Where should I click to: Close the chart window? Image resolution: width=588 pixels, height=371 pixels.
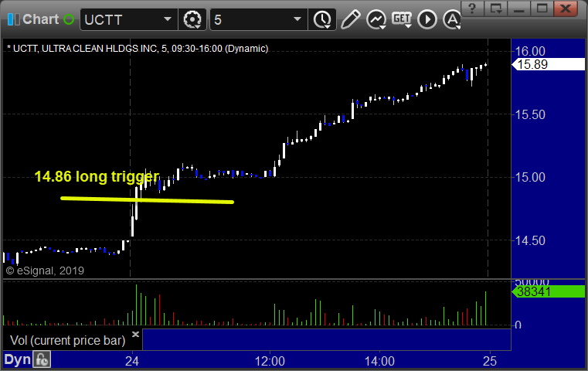tap(566, 9)
